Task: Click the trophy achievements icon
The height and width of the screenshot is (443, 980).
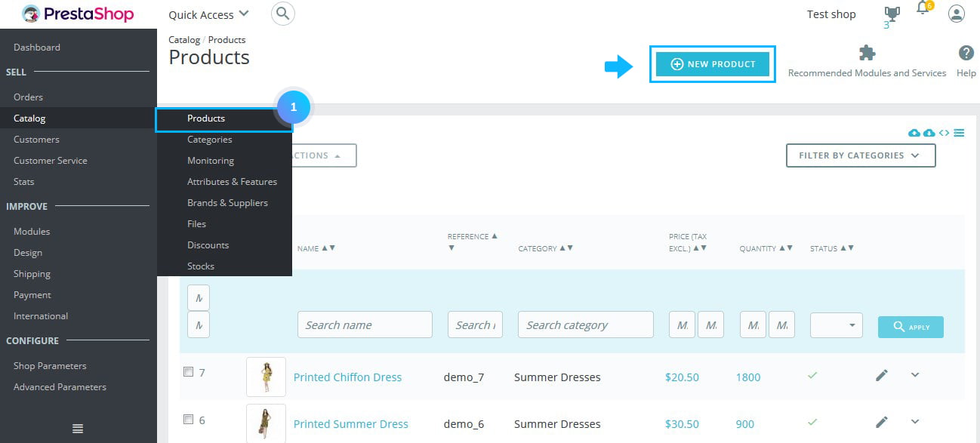Action: pyautogui.click(x=891, y=11)
